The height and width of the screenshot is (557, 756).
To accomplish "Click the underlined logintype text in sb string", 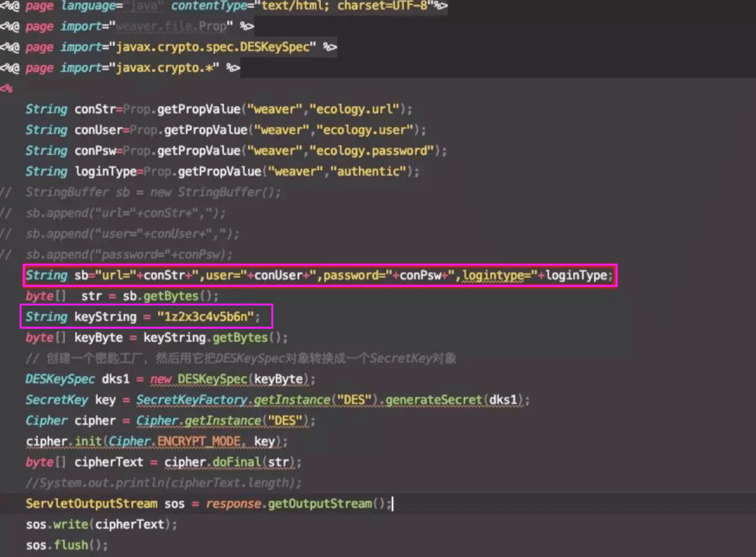I will [x=493, y=276].
